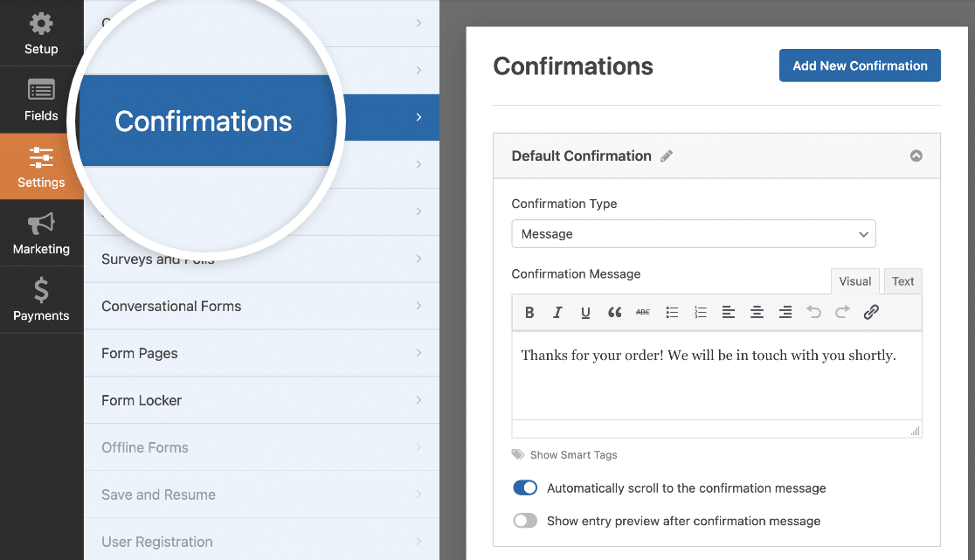The width and height of the screenshot is (975, 560).
Task: Toggle italic formatting in message editor
Action: 557,312
